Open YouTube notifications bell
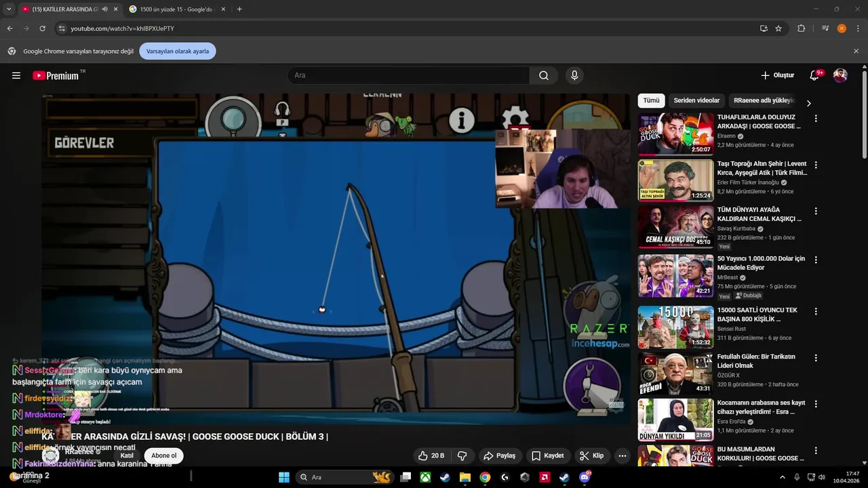Screen dimensions: 868x488 pos(815,75)
